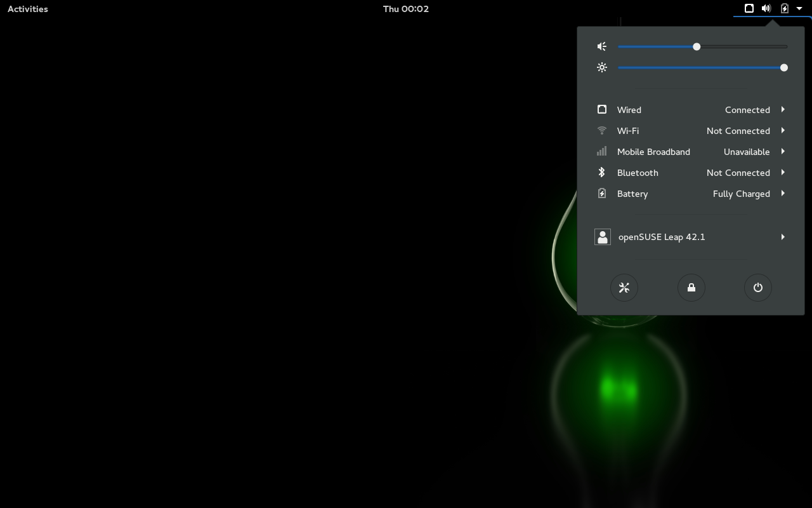Open the Mobile Broadband menu entry
This screenshot has width=812, height=508.
click(x=653, y=152)
